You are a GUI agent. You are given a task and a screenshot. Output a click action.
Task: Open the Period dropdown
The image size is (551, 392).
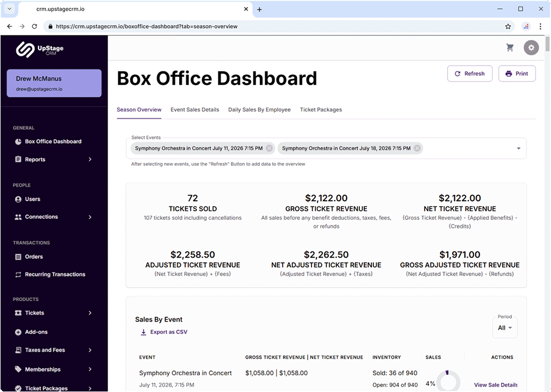click(x=505, y=327)
